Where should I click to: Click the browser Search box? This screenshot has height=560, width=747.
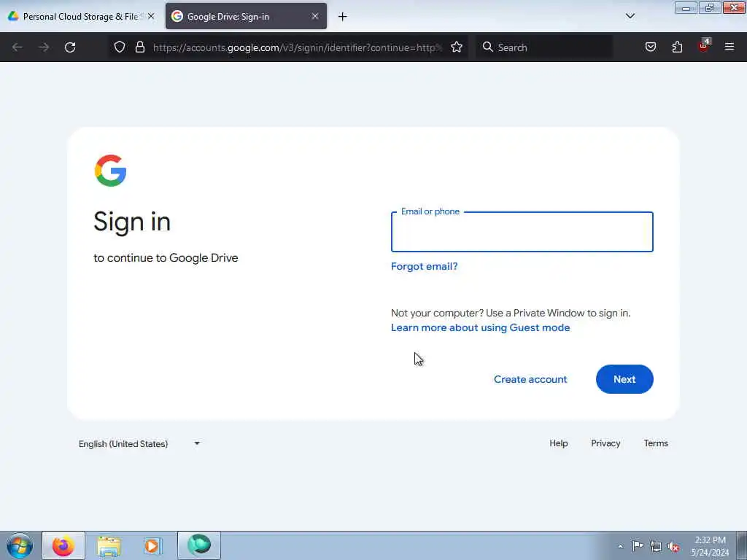coord(544,47)
